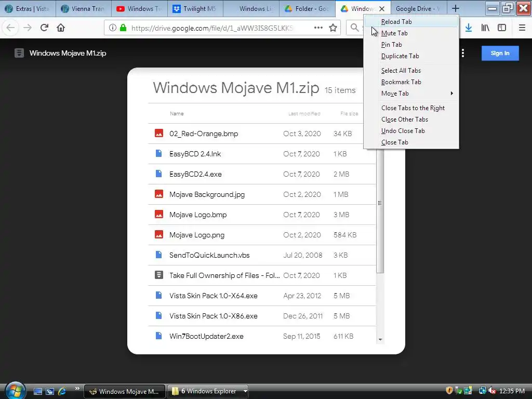
Task: Choose Duplicate Tab option
Action: click(411, 56)
